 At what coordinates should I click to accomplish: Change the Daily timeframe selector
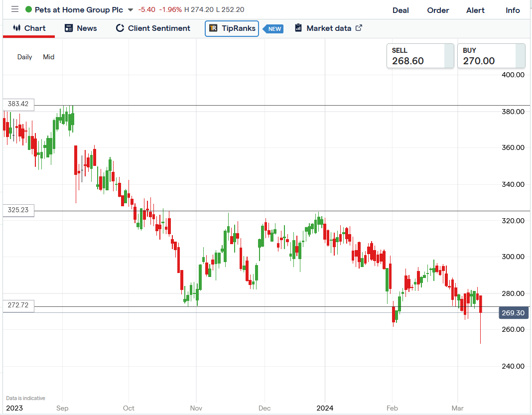pyautogui.click(x=25, y=57)
